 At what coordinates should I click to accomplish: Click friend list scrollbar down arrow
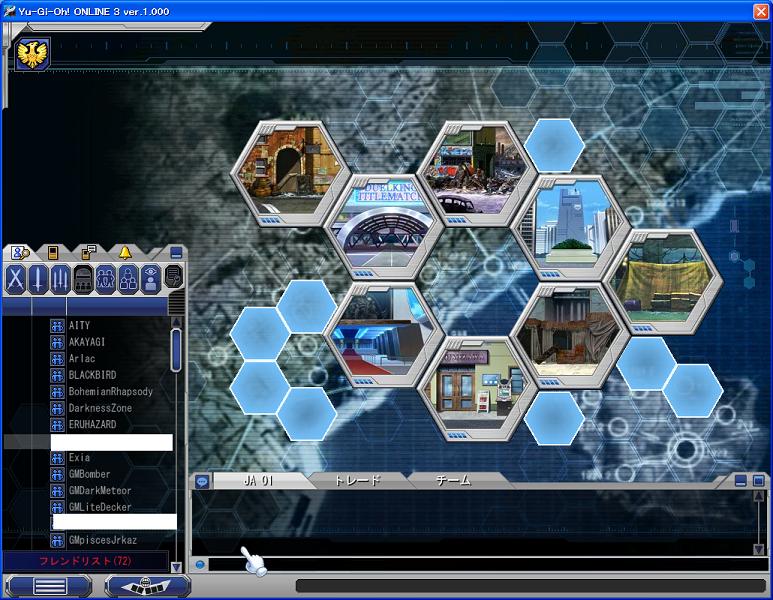point(176,567)
